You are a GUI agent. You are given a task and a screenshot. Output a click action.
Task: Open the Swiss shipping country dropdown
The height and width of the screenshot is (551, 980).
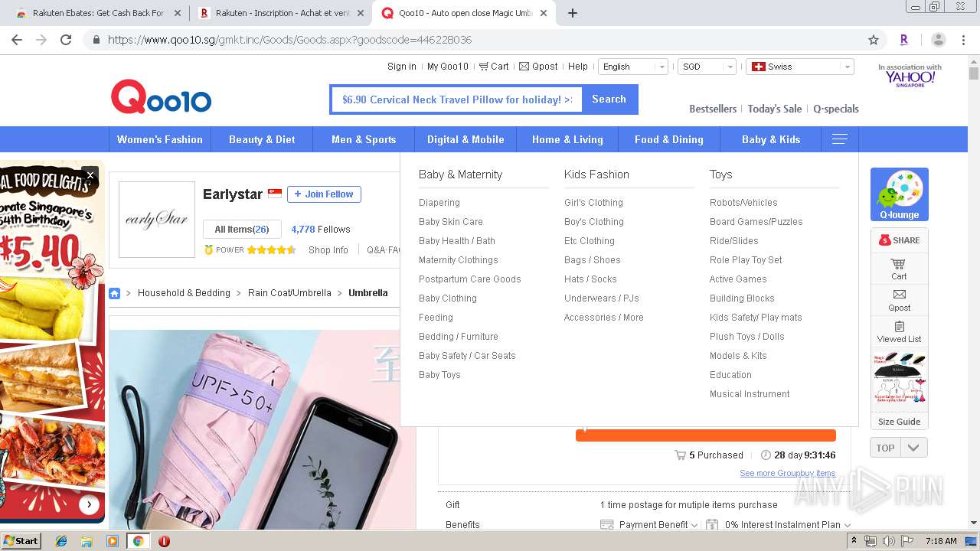click(800, 67)
